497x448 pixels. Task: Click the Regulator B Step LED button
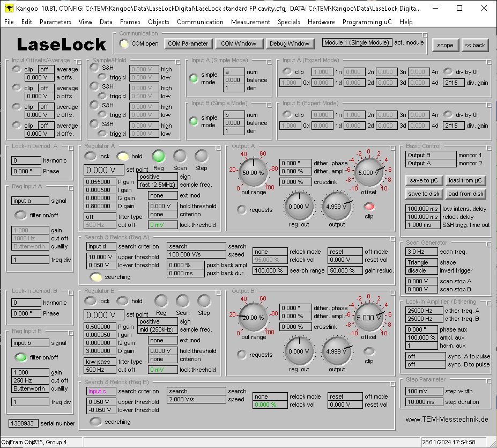204,300
